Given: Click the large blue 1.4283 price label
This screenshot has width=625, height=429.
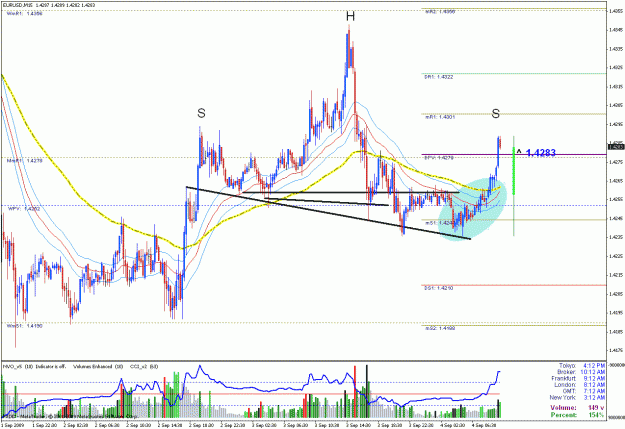Looking at the screenshot, I should (x=540, y=153).
